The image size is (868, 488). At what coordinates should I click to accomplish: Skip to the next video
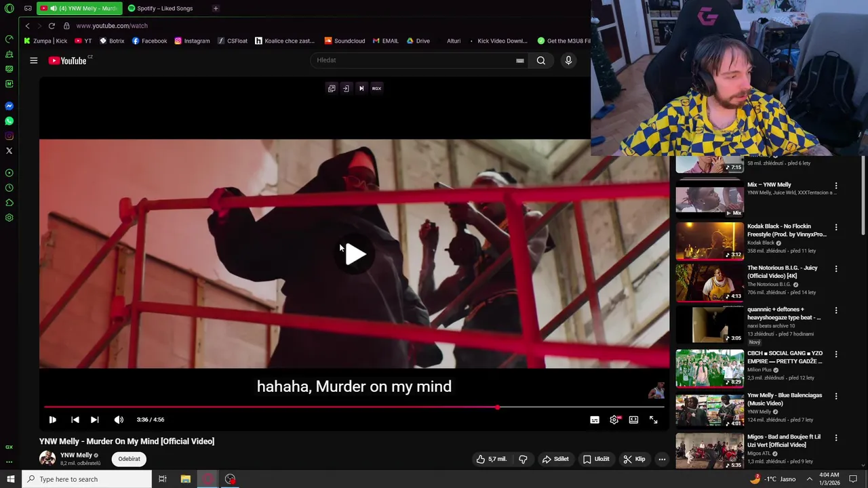click(94, 420)
